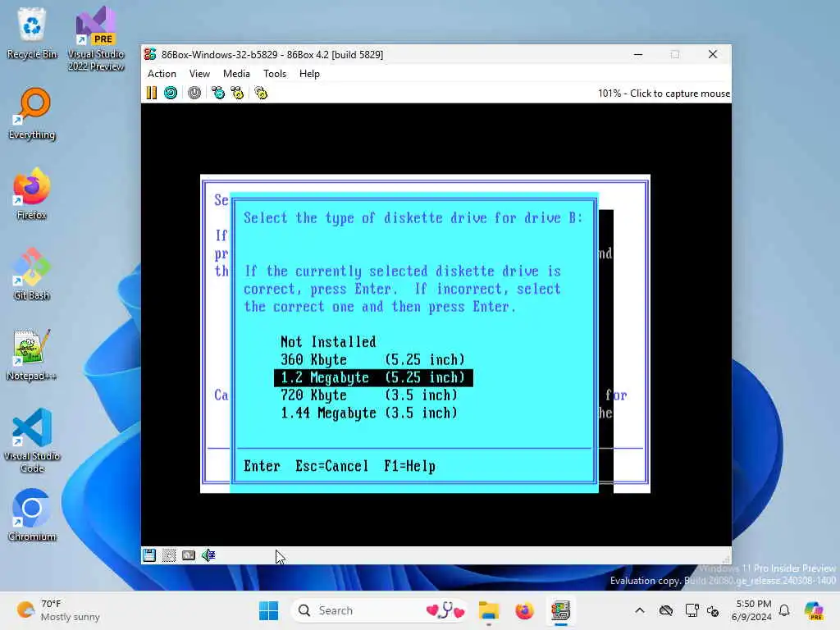Open Visual Studio 2022 Preview desktop icon
This screenshot has height=630, width=840.
tap(96, 39)
